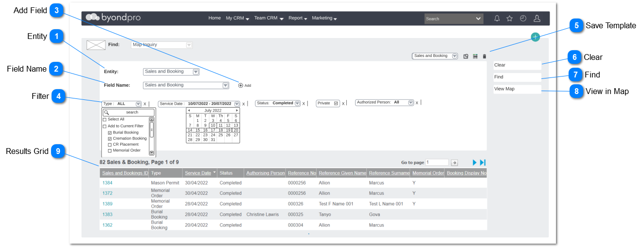
Task: Click the byondpro logo
Action: tap(113, 18)
